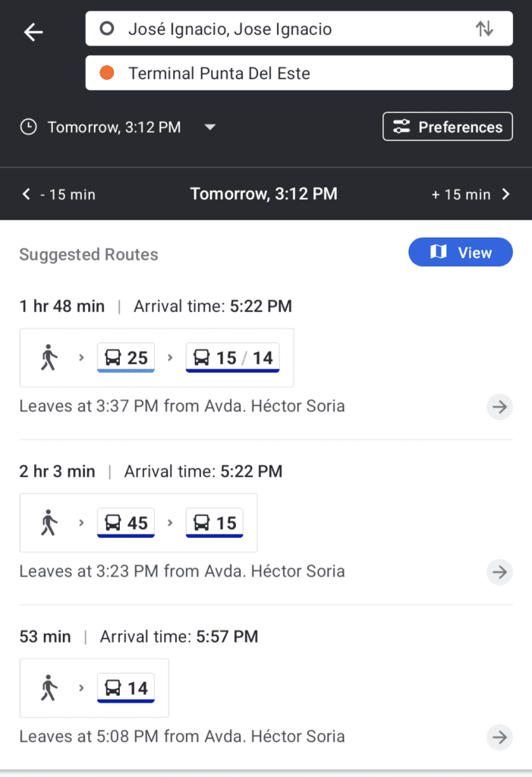
Task: Open route details arrow for the 1 hr 48 min route
Action: [499, 407]
